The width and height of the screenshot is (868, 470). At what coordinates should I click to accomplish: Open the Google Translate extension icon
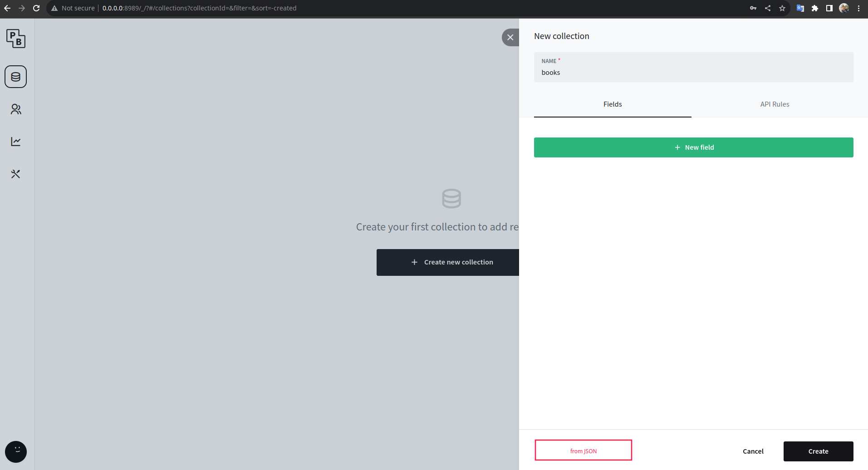(x=800, y=8)
